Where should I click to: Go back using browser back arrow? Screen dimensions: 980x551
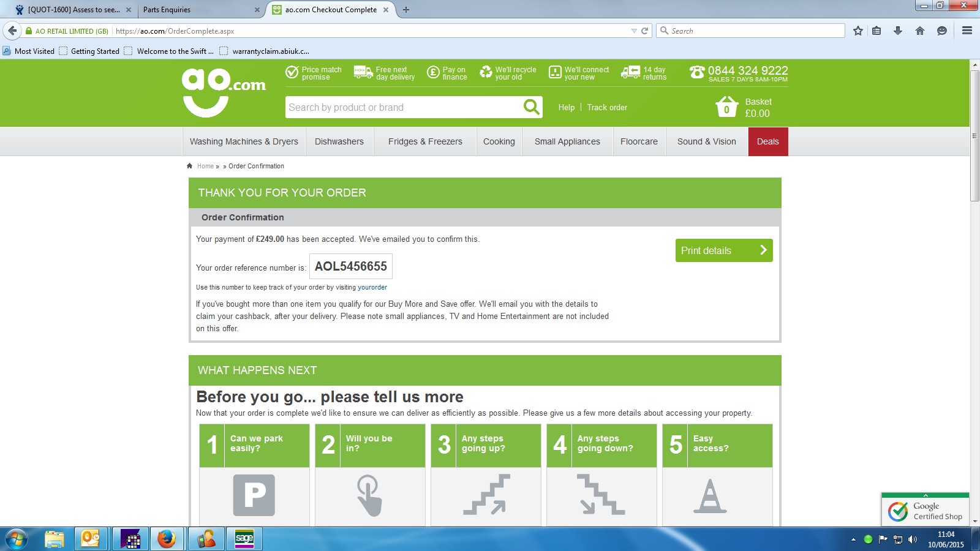pyautogui.click(x=12, y=31)
